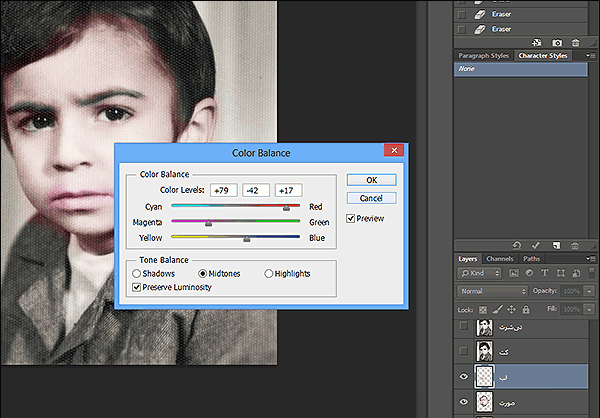Create new document from current history state
Screen dimensions: 600x418
pyautogui.click(x=536, y=42)
